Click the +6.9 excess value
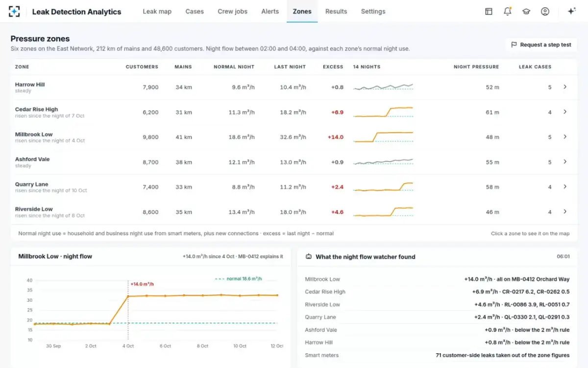Screen dimensions: 588x368 coord(338,112)
